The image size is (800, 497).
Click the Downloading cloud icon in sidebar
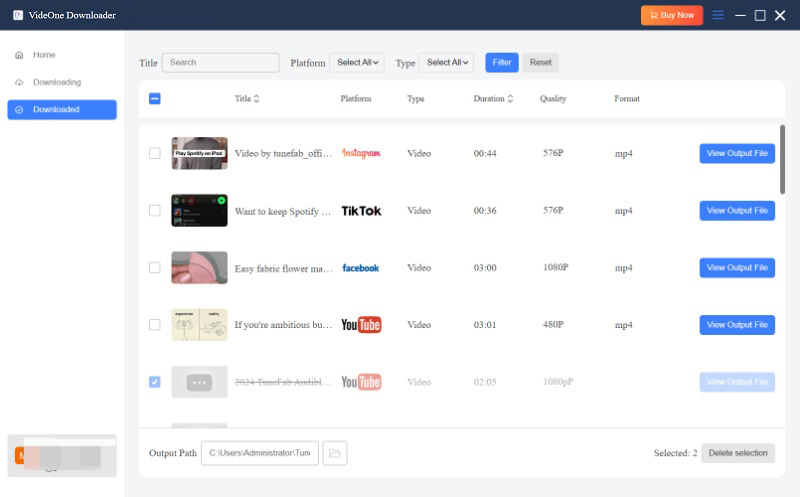[x=19, y=82]
